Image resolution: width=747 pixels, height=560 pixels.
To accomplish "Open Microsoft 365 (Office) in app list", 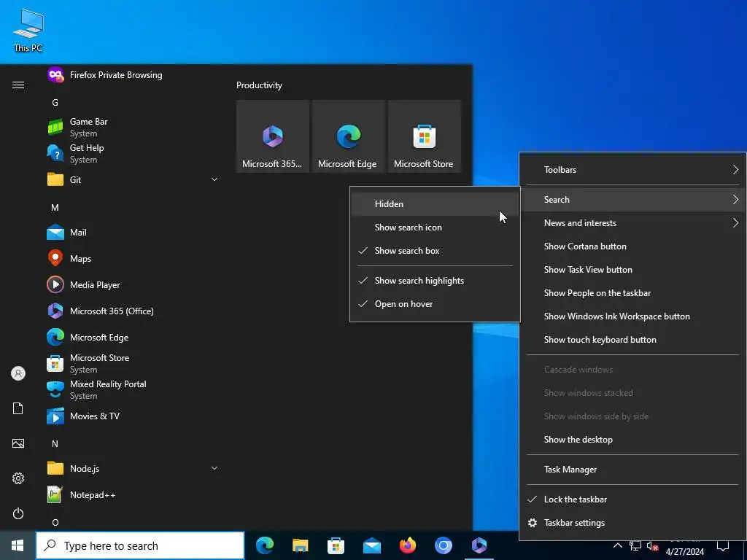I will pyautogui.click(x=133, y=311).
